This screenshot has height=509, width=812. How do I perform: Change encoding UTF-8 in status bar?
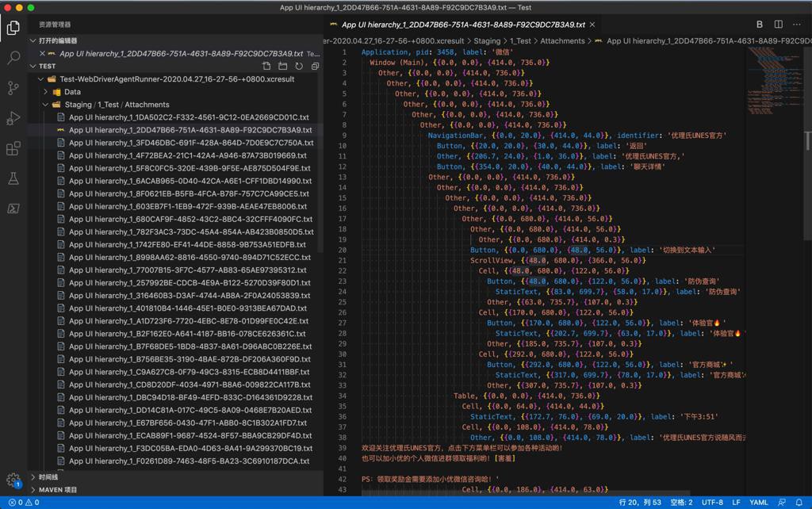[712, 503]
